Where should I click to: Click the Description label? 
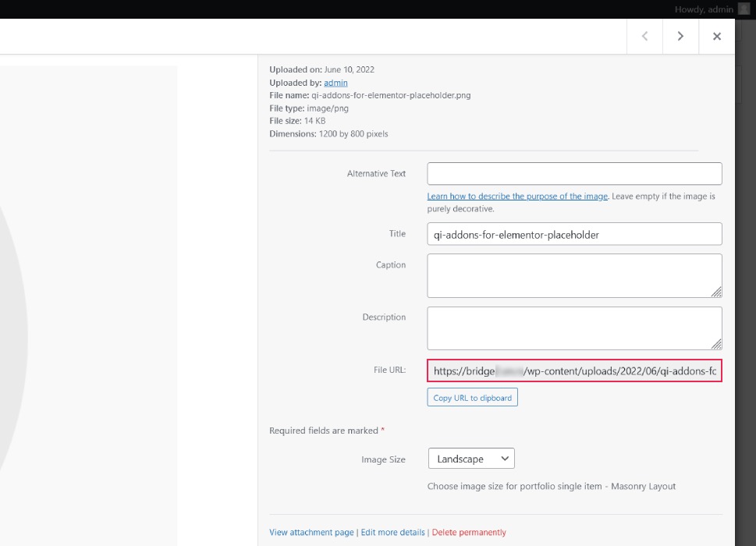(385, 317)
